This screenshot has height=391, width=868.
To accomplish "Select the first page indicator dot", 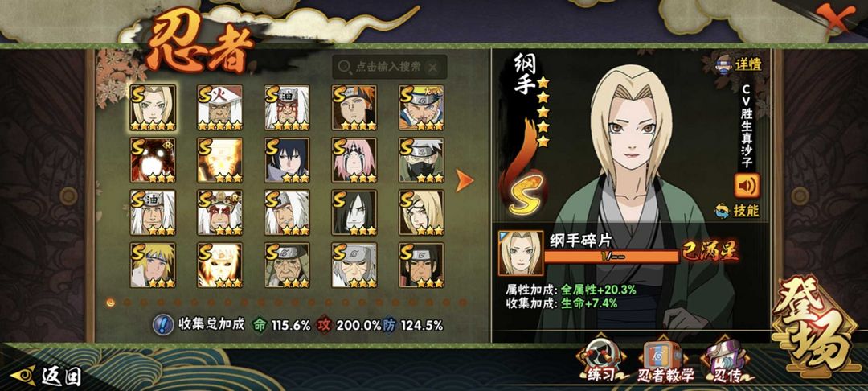I will (111, 303).
